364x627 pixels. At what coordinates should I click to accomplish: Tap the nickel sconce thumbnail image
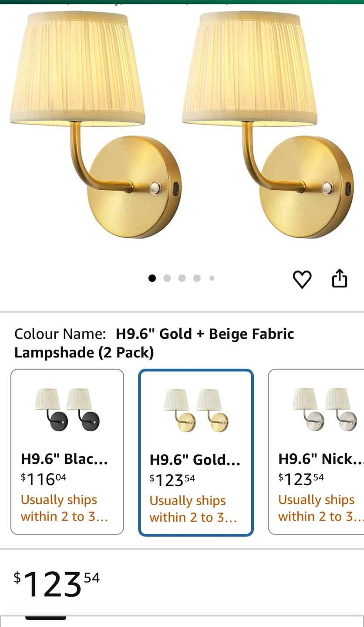click(x=324, y=410)
